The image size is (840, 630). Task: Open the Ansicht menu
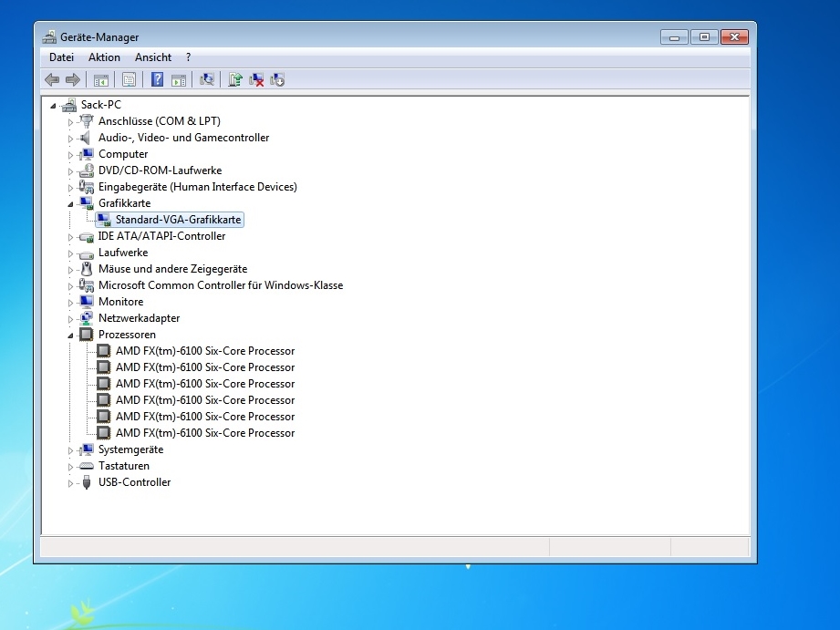(152, 57)
